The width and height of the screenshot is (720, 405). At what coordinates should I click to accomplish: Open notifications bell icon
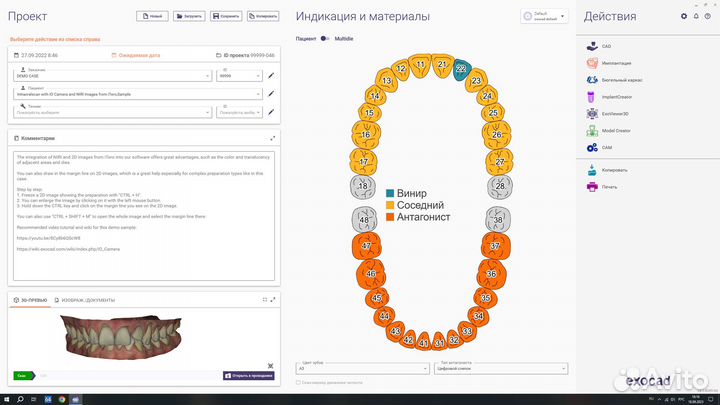[x=696, y=16]
